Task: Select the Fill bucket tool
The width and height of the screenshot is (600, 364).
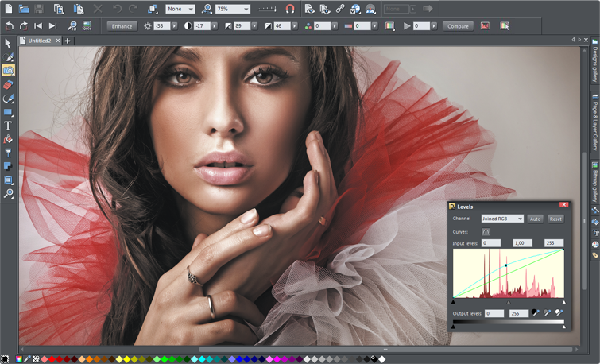Action: [8, 139]
